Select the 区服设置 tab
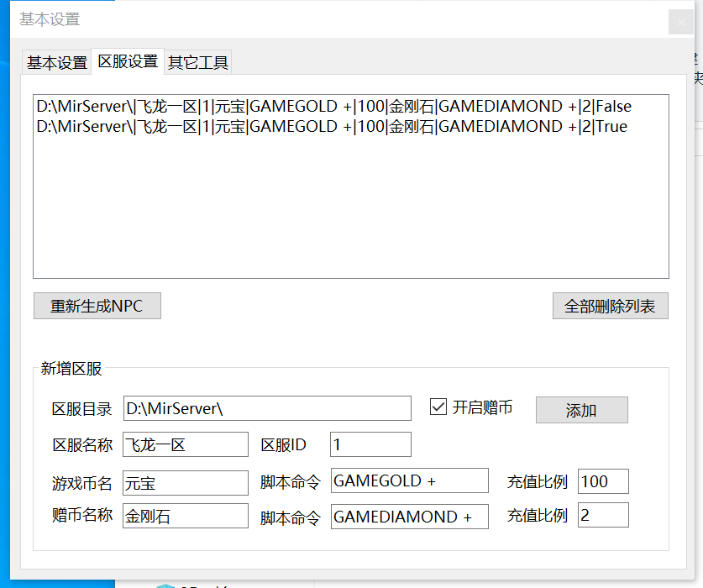This screenshot has width=703, height=588. tap(128, 61)
